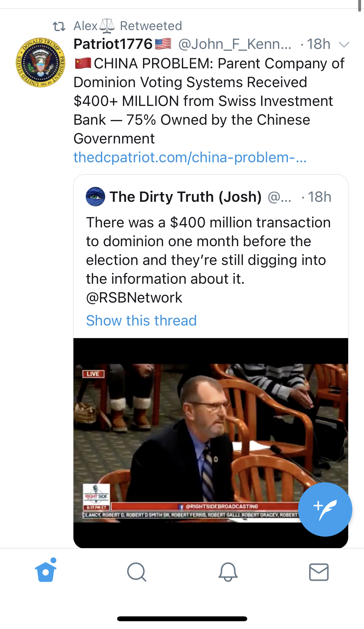Tap the compose tweet floating button
364x629 pixels.
click(x=325, y=509)
